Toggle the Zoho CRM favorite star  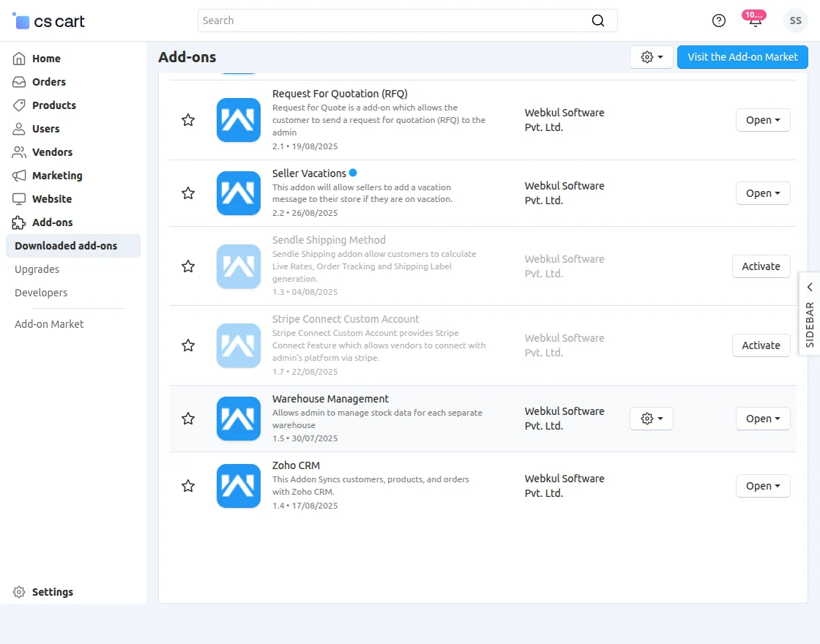coord(188,486)
